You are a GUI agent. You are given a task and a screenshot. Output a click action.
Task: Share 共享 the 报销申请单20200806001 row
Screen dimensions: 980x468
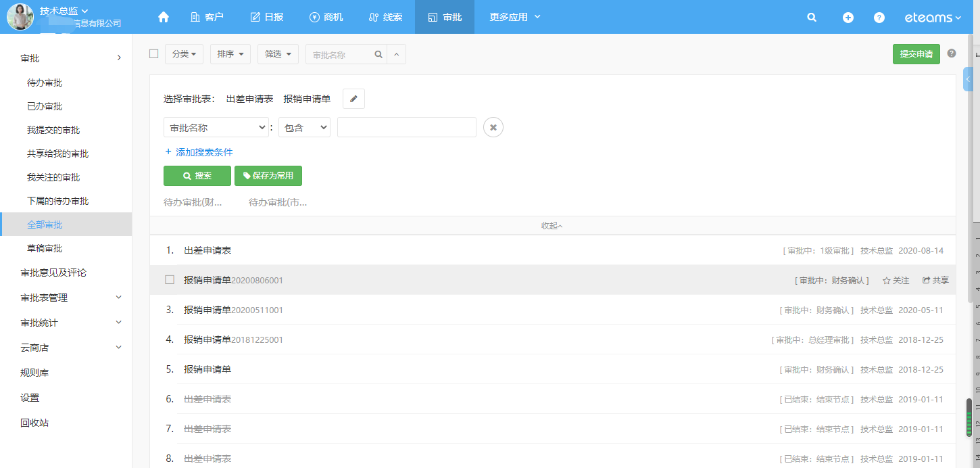pos(935,280)
